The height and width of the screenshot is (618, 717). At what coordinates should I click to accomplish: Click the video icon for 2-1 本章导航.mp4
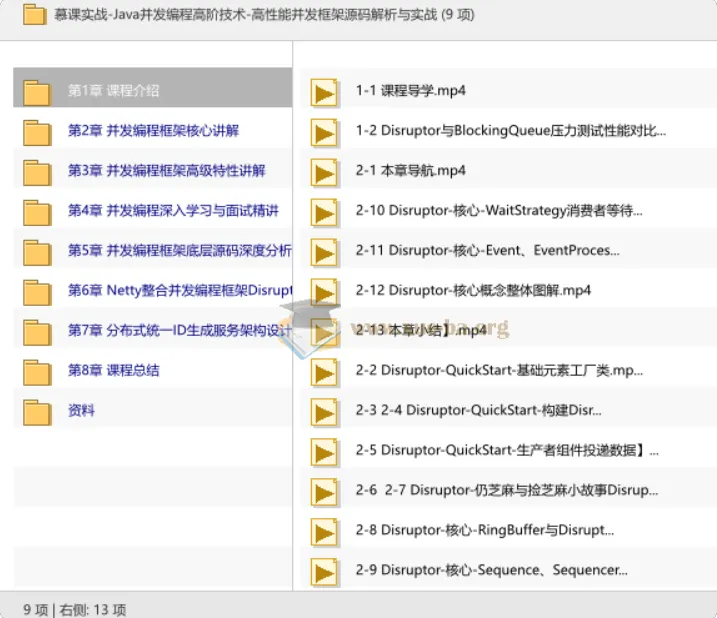[325, 173]
